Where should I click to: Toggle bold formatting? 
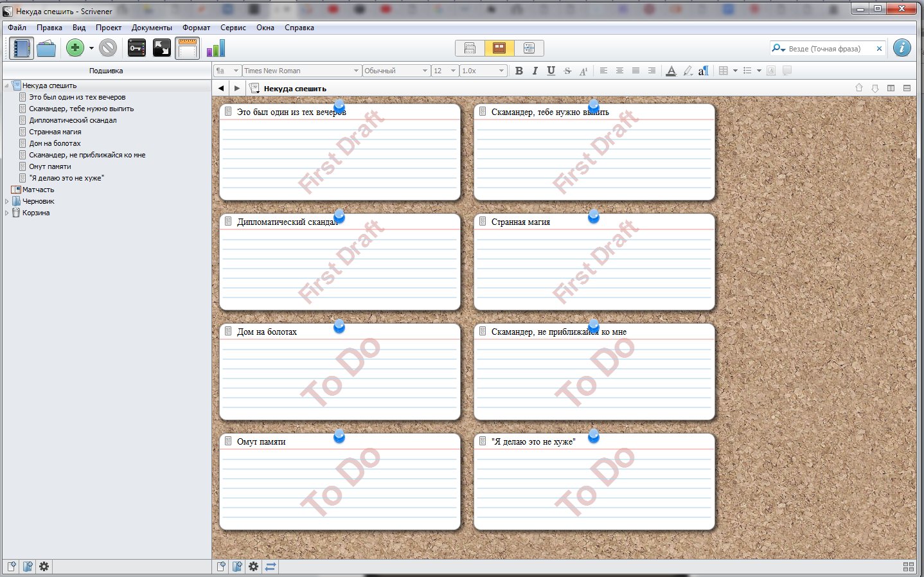[x=519, y=71]
